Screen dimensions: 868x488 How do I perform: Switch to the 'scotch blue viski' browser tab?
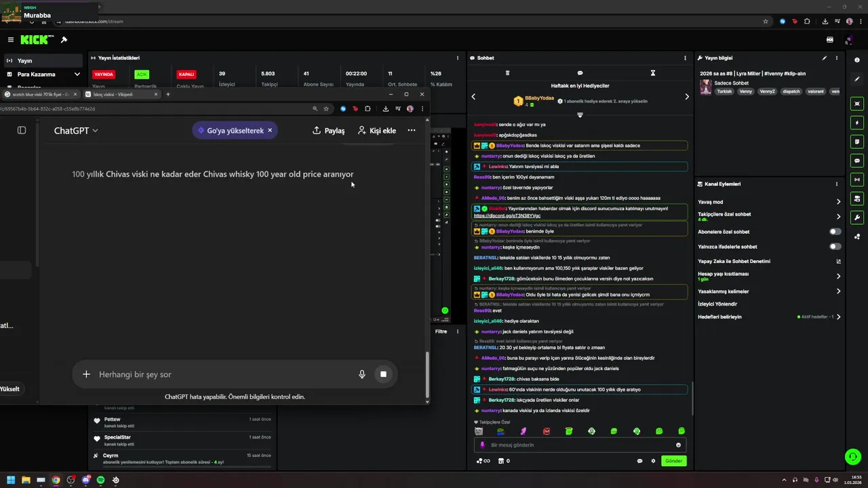[39, 94]
